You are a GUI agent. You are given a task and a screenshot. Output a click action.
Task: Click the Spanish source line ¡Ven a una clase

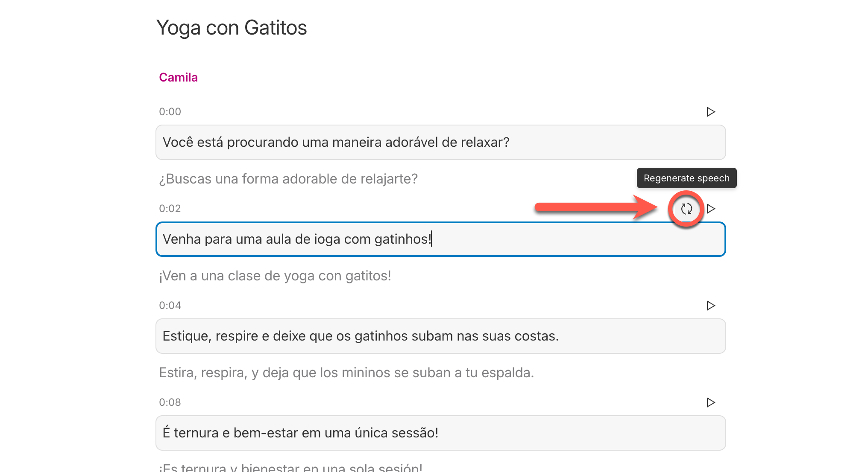click(x=275, y=276)
